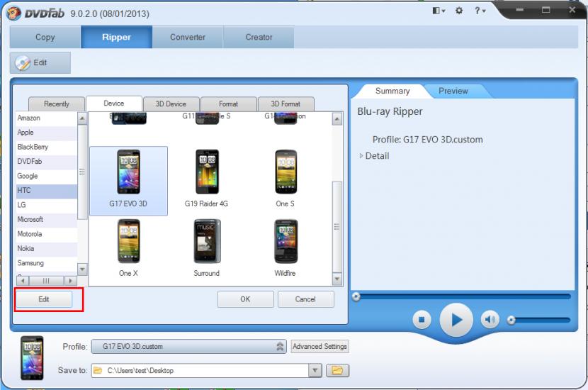588x390 pixels.
Task: Pick the One S phone icon
Action: [285, 173]
